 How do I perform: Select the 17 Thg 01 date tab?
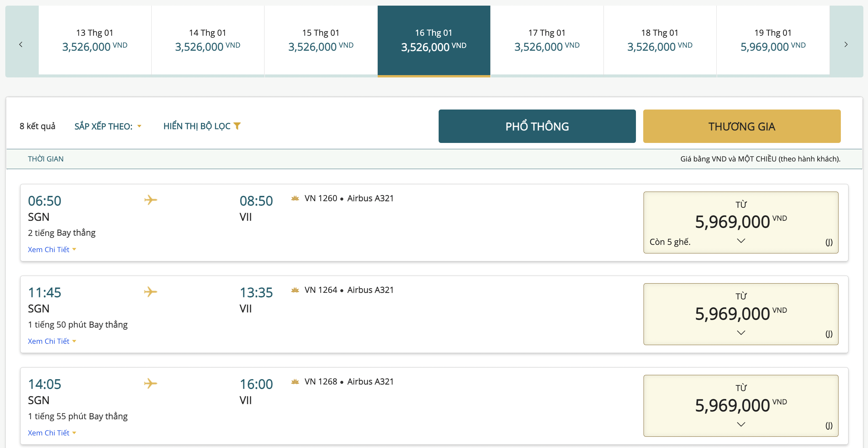click(x=547, y=40)
